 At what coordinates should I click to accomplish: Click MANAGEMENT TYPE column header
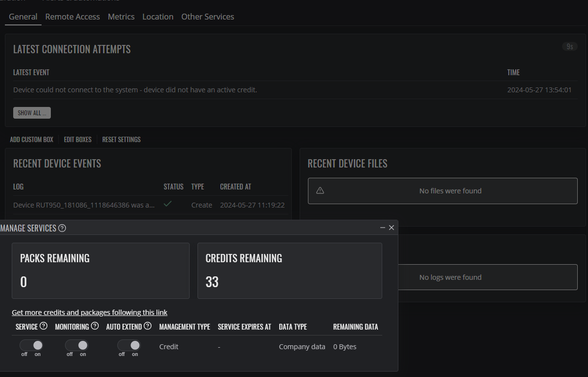(x=185, y=327)
